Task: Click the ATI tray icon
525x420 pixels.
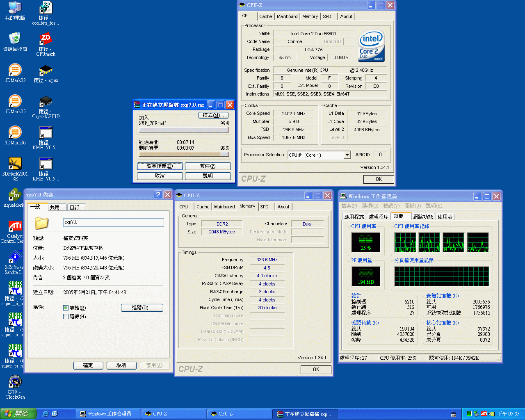Action: tap(484, 414)
